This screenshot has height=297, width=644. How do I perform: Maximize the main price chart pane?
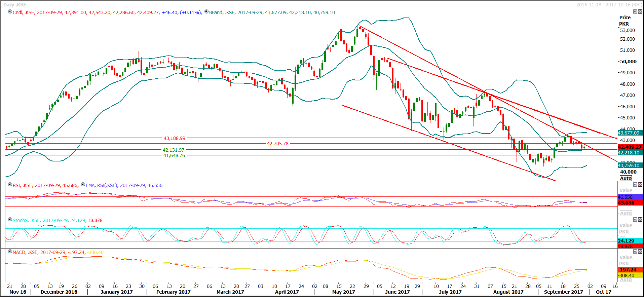pos(635,11)
